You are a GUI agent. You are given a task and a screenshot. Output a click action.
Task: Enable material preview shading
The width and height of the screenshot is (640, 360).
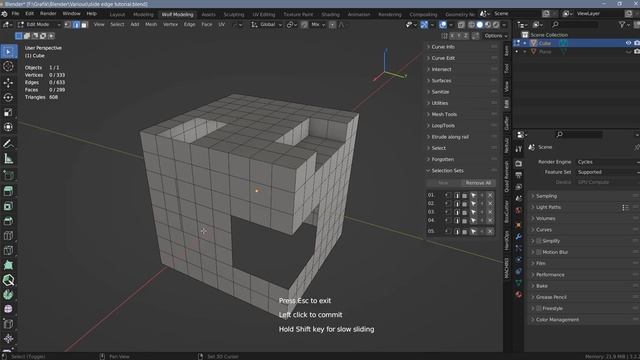(x=488, y=25)
